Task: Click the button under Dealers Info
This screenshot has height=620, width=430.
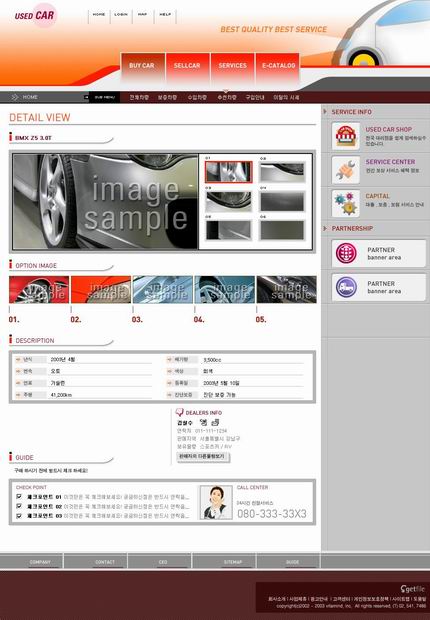Action: click(203, 456)
